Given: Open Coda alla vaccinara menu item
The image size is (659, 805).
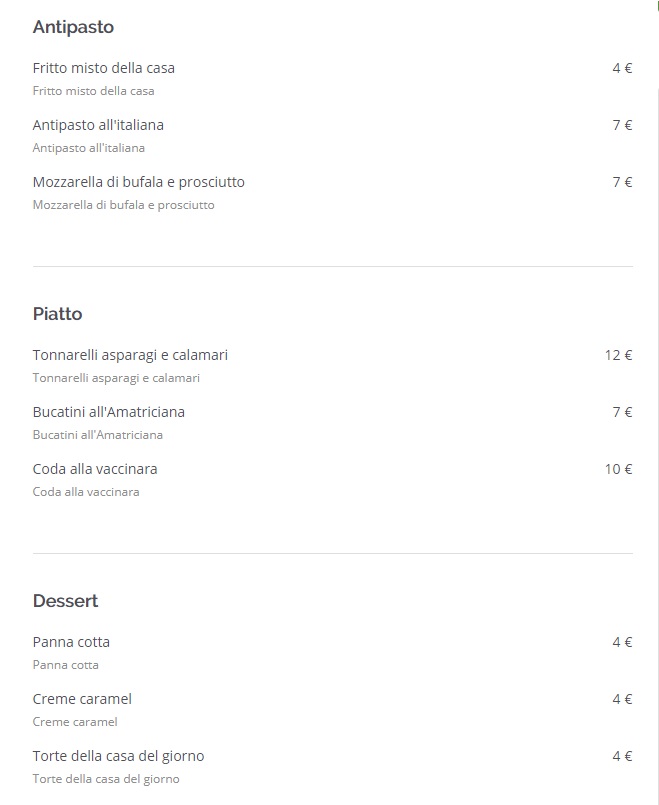Looking at the screenshot, I should (95, 469).
